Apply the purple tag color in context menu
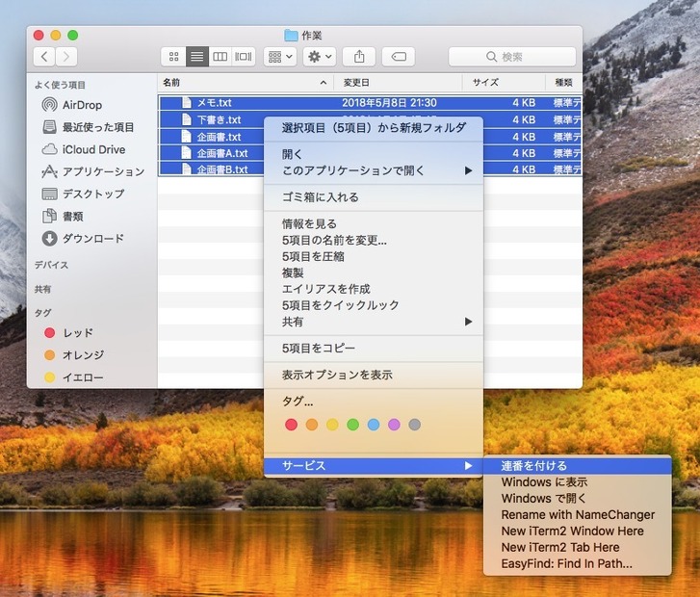700x597 pixels. tap(394, 425)
